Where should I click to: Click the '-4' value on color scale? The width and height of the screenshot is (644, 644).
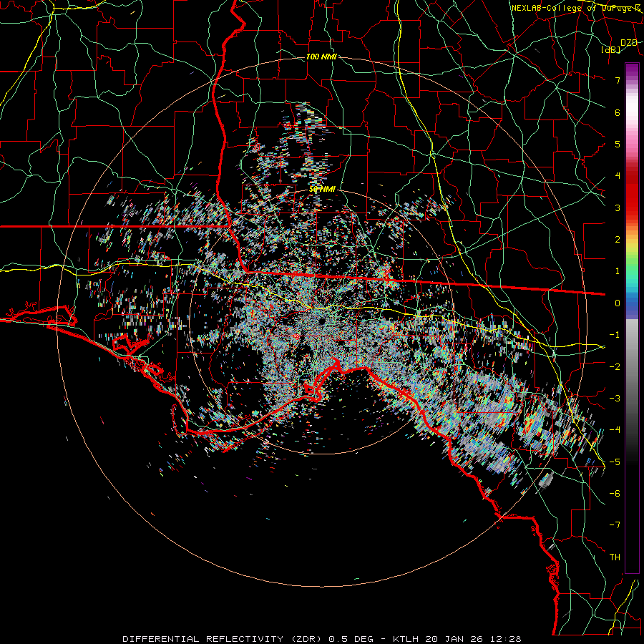[x=615, y=430]
